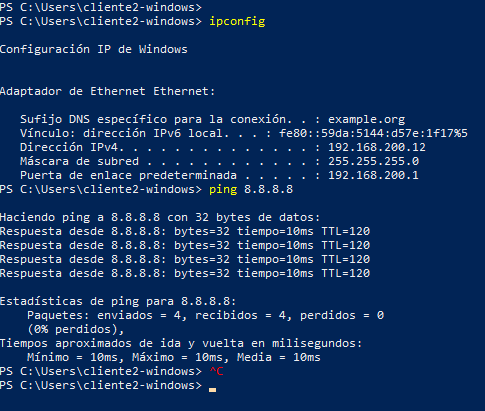
Task: Click the DNS suffix example.org
Action: coord(366,120)
